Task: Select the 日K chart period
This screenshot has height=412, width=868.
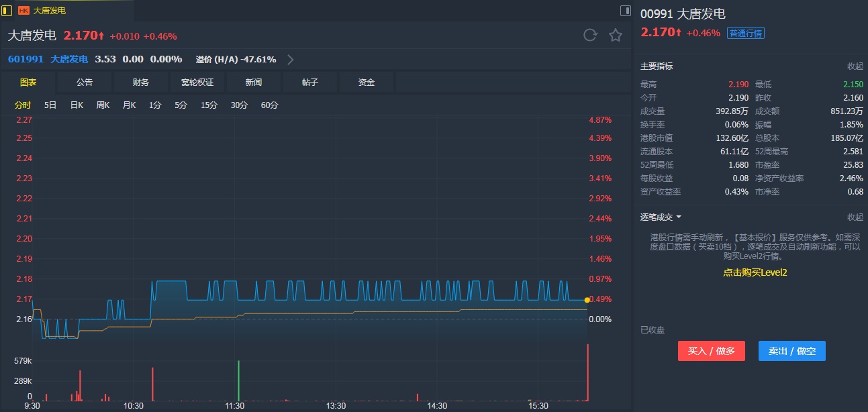Action: [77, 105]
